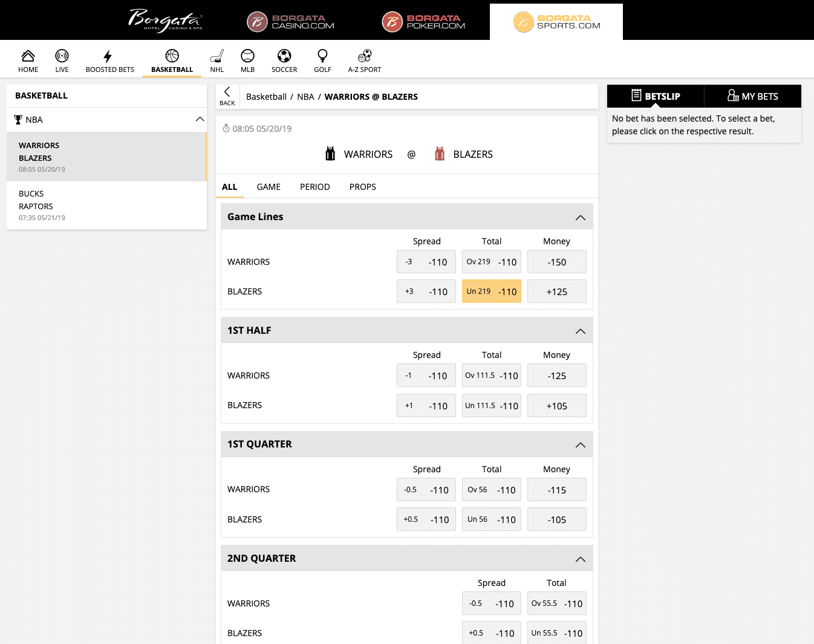814x644 pixels.
Task: Bet Blazers +0.5 second quarter spread
Action: 492,633
